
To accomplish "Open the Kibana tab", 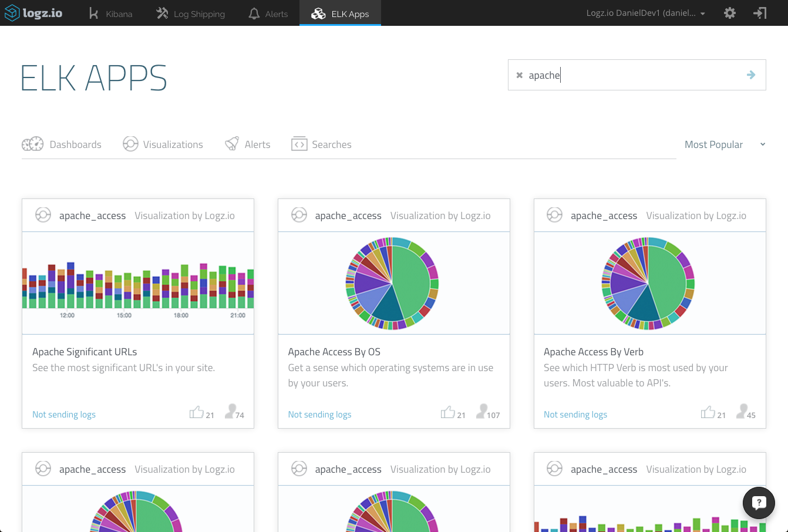I will 110,14.
